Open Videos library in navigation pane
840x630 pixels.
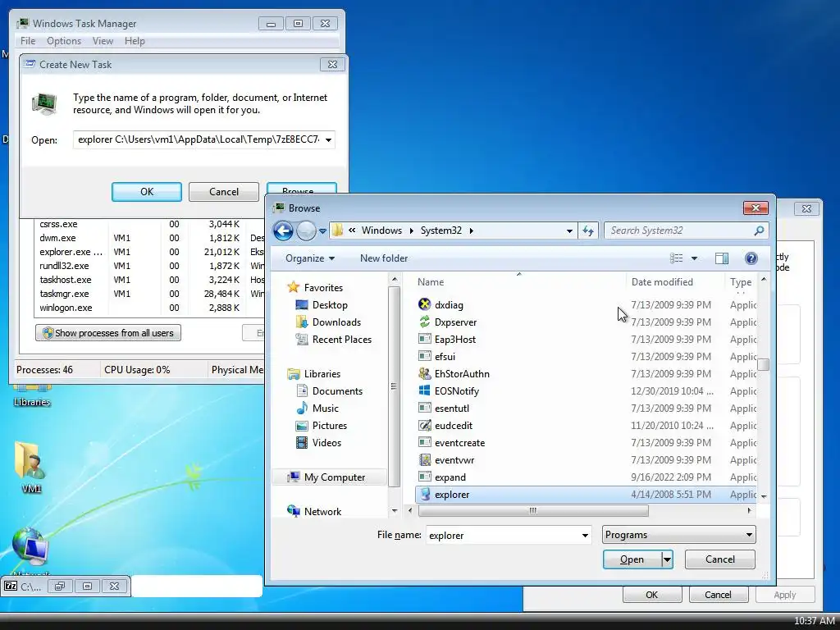pyautogui.click(x=326, y=442)
